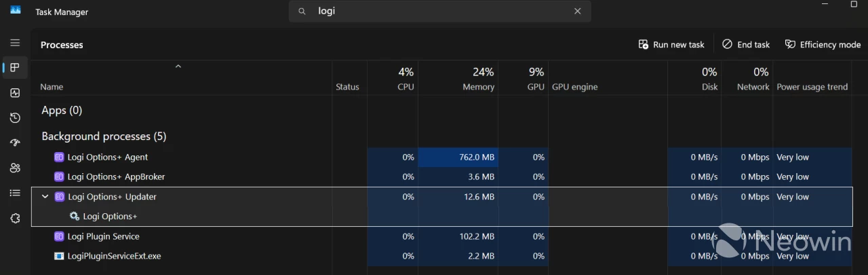This screenshot has height=275, width=868.
Task: Open the Services sidebar icon
Action: click(15, 218)
